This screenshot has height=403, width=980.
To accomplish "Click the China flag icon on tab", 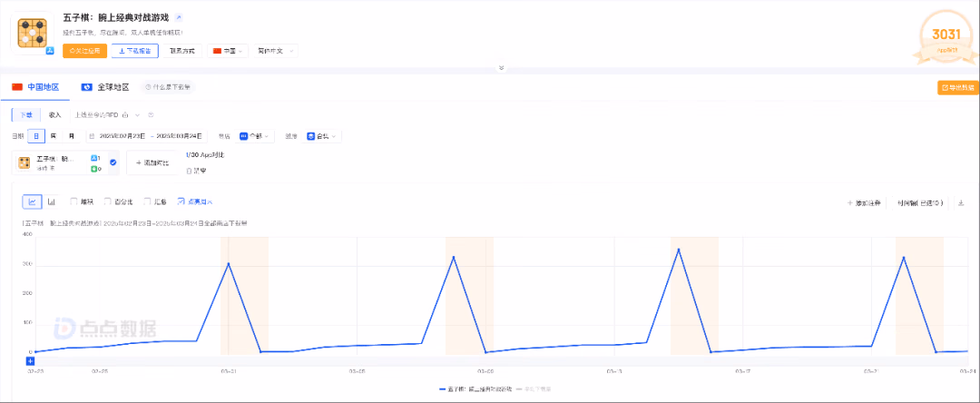I will [17, 87].
